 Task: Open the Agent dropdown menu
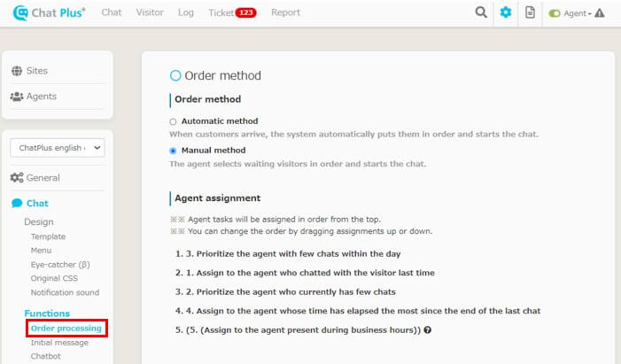click(577, 13)
